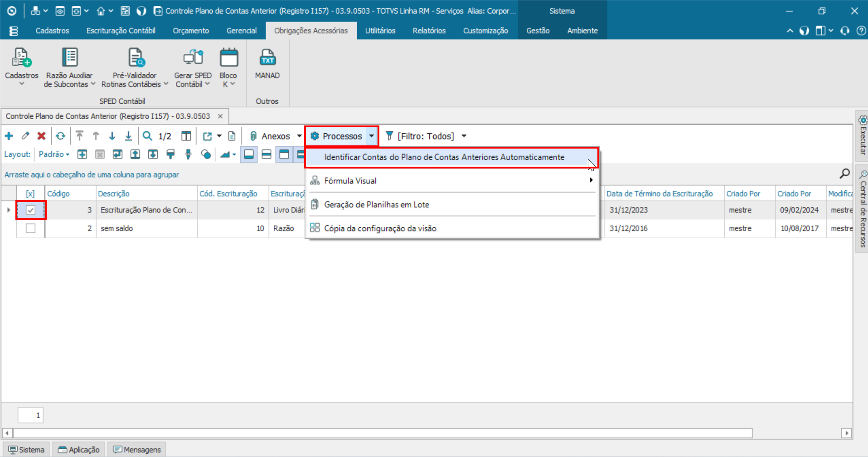The height and width of the screenshot is (457, 868).
Task: Sort by the Descrição column header
Action: coord(146,193)
